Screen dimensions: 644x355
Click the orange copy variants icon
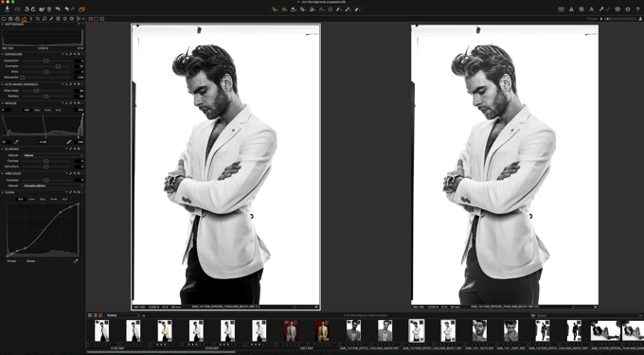81,9
